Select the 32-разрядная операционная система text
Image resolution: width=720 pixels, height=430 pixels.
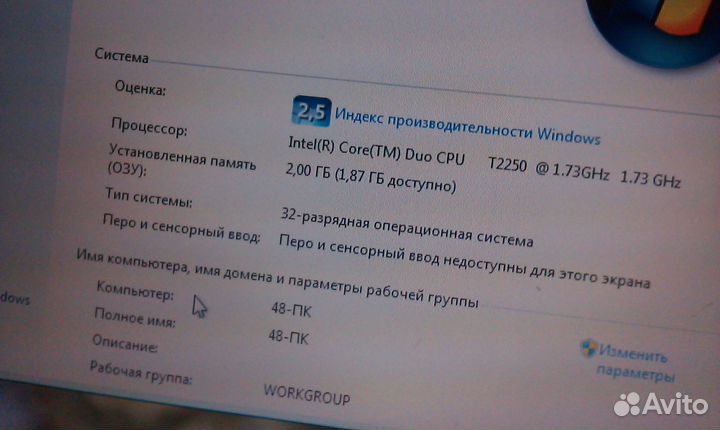tap(407, 227)
